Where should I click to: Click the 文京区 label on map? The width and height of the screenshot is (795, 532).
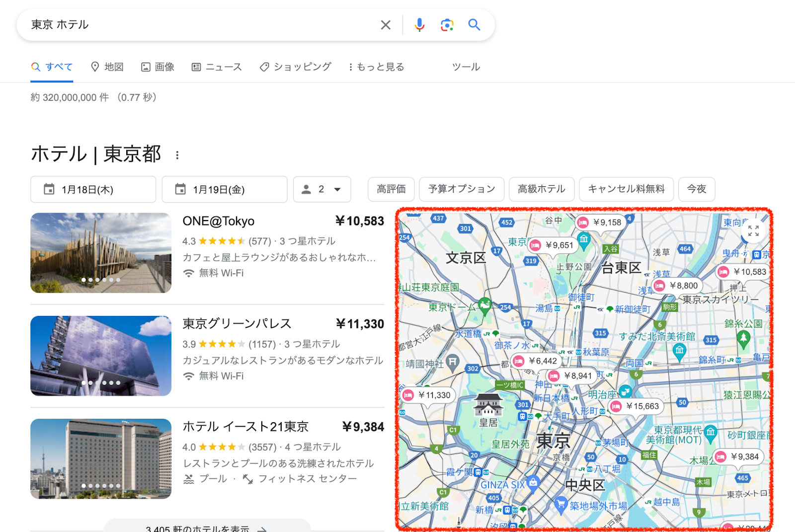[466, 258]
